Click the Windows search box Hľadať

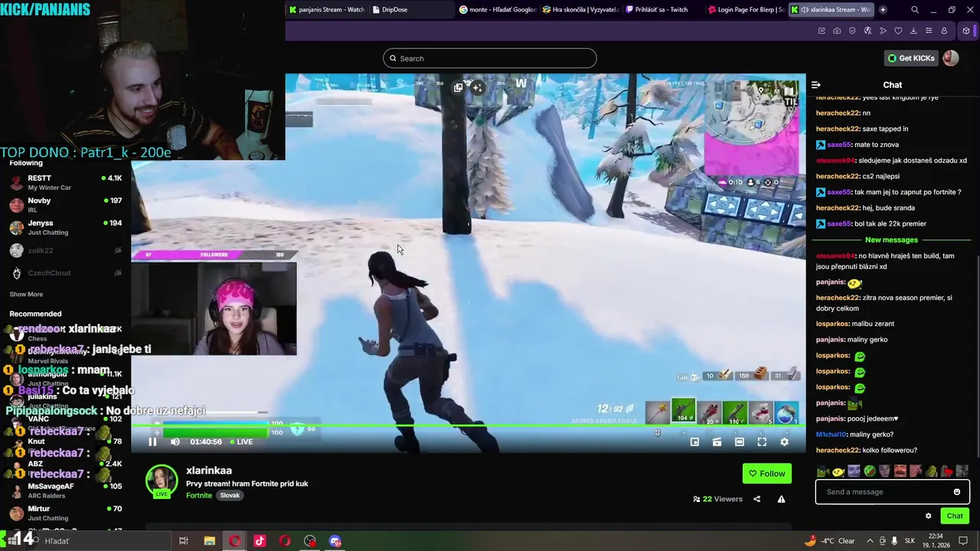coord(100,541)
